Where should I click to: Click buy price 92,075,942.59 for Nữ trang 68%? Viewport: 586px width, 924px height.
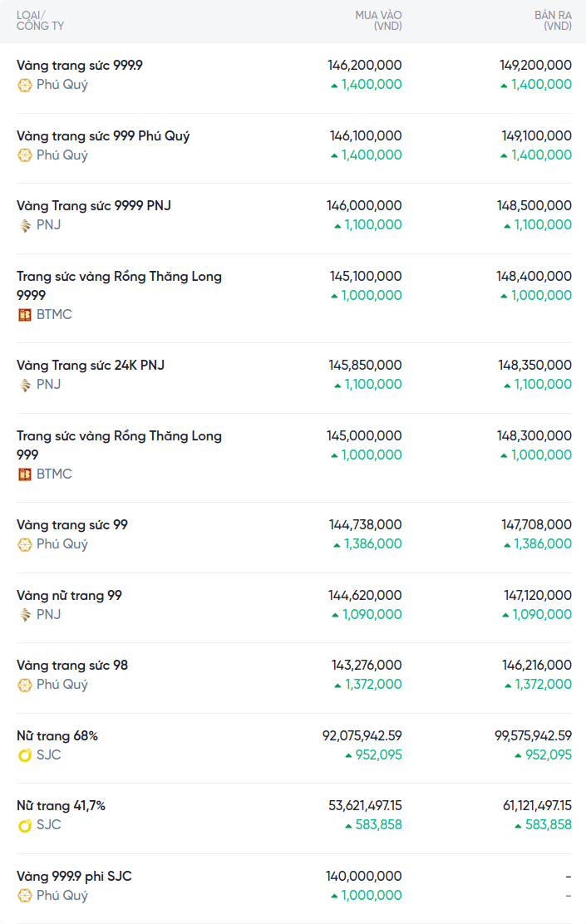pyautogui.click(x=362, y=736)
